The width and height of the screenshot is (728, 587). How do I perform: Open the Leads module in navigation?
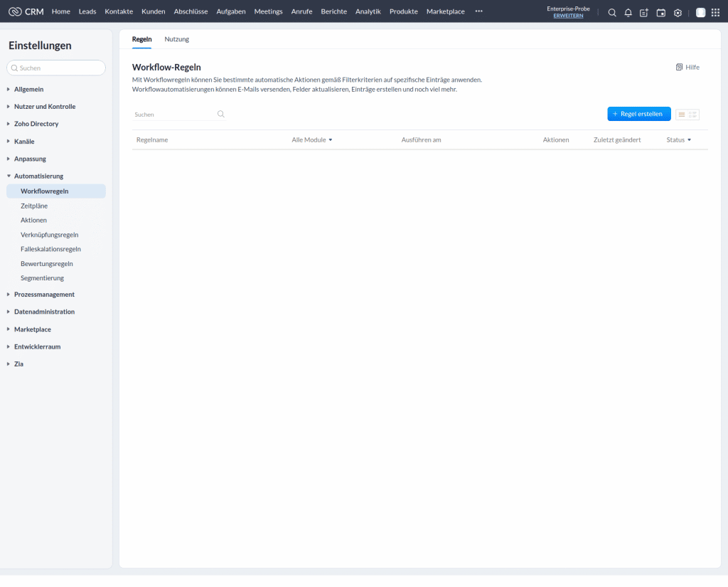click(87, 11)
